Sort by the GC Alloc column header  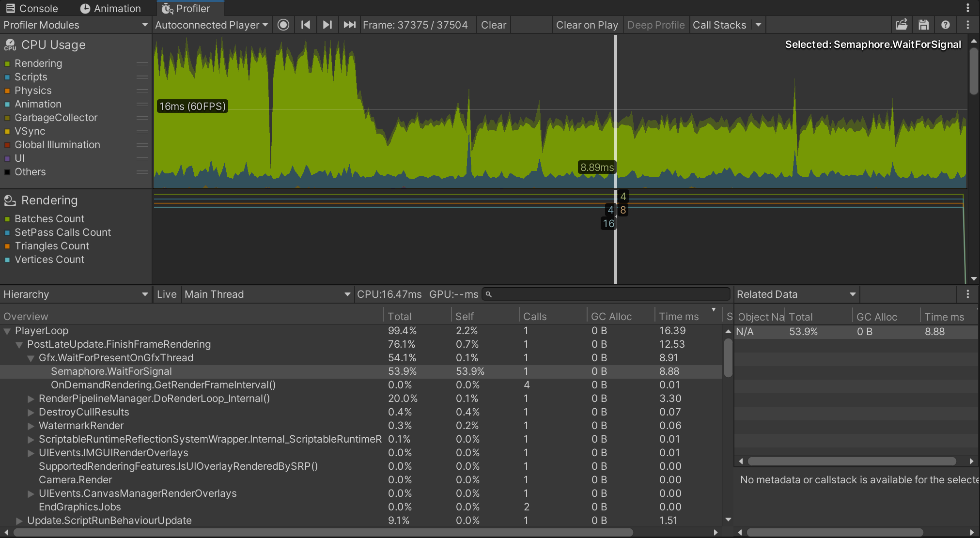(x=621, y=316)
